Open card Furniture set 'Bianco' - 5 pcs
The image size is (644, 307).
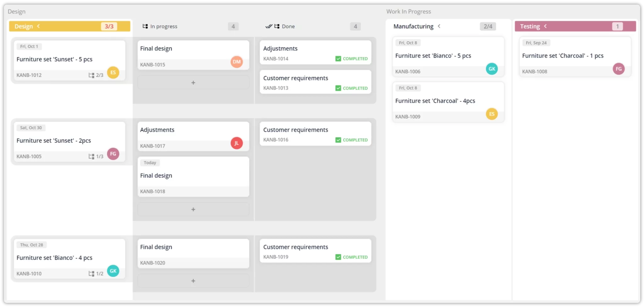pos(448,57)
